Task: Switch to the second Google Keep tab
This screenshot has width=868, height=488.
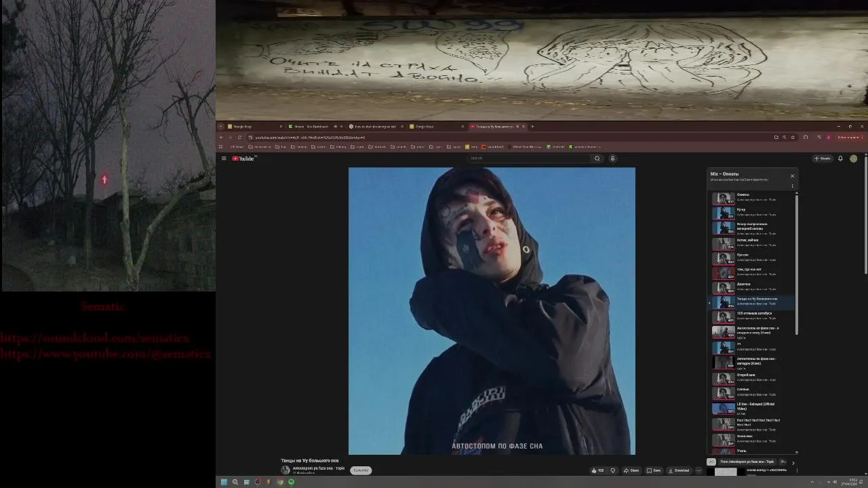Action: pyautogui.click(x=437, y=126)
